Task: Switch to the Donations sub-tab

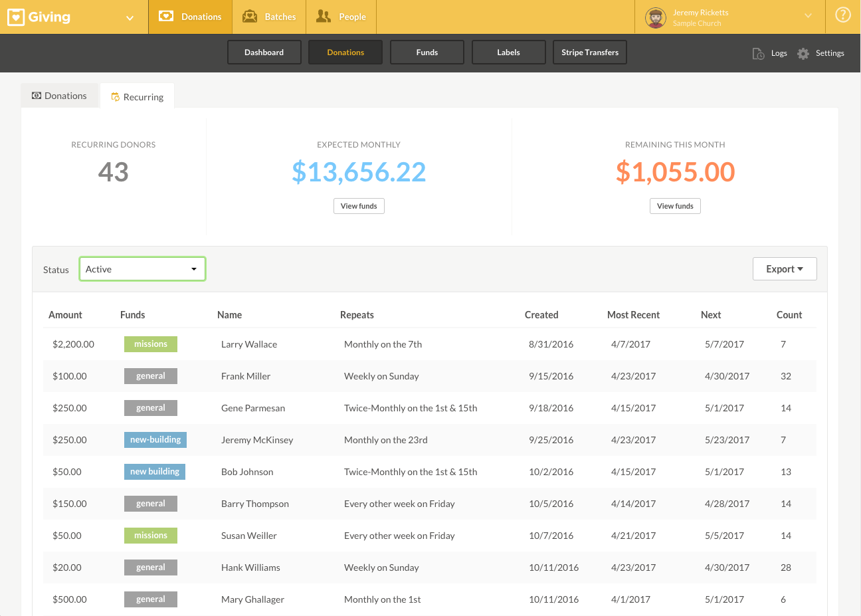Action: click(59, 96)
